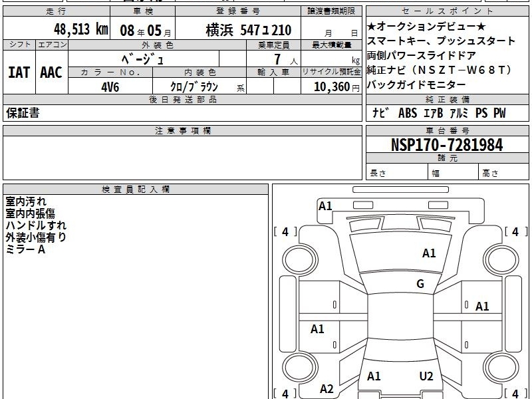Click the PW equipment entry
532x399 pixels.
point(499,112)
